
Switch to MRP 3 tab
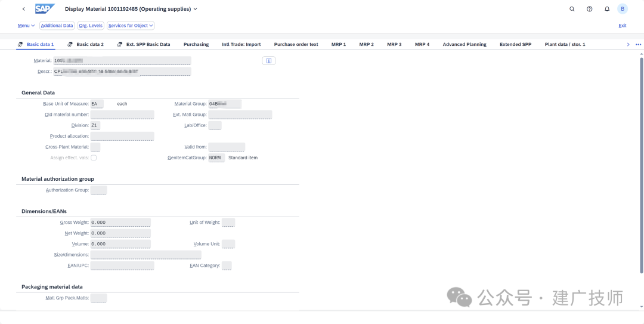point(394,44)
